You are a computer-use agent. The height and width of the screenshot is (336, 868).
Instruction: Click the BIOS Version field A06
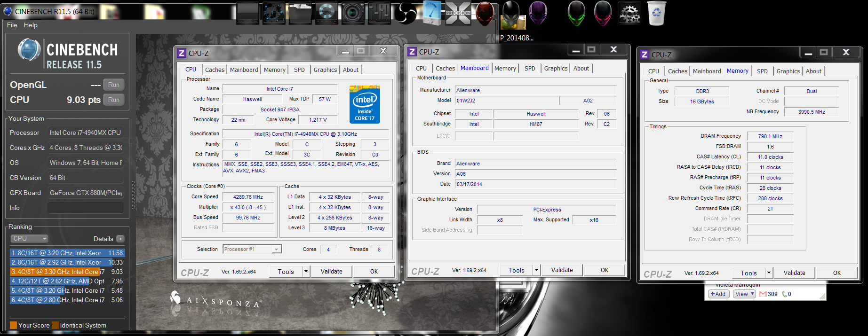pos(536,174)
